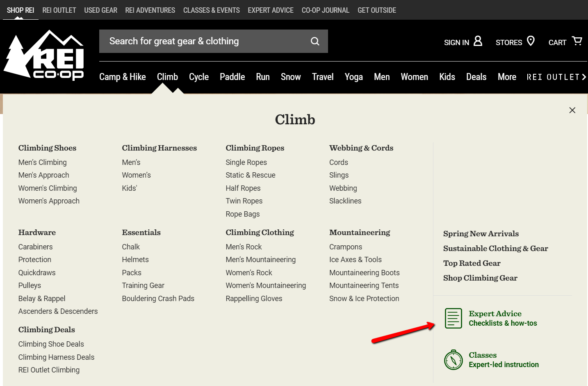
Task: Open the Crampons link
Action: 346,247
